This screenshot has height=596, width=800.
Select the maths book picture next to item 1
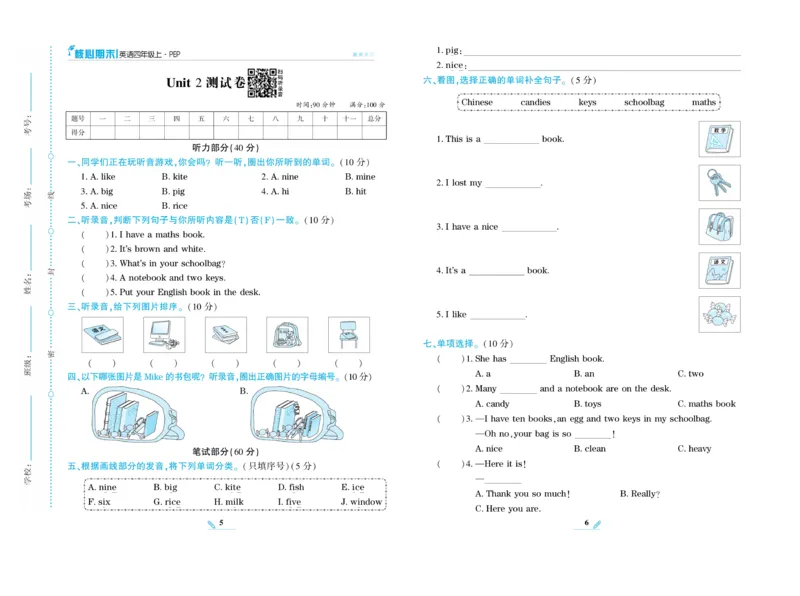pos(719,139)
